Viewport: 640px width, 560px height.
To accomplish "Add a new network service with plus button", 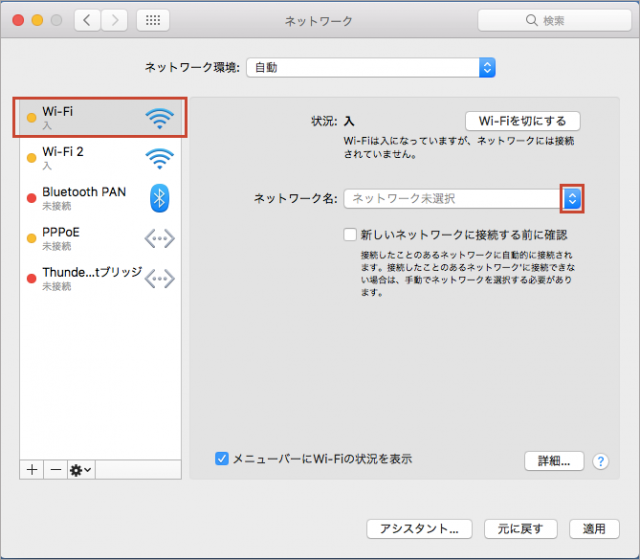I will (33, 469).
